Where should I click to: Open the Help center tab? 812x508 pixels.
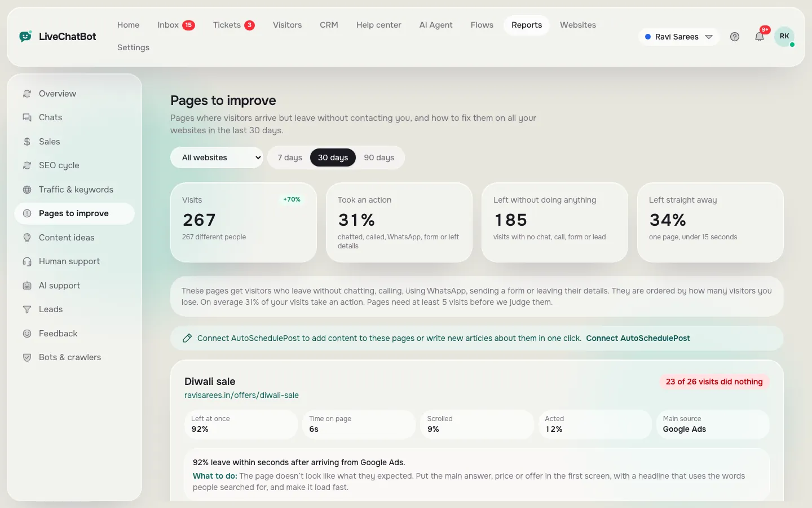coord(378,25)
